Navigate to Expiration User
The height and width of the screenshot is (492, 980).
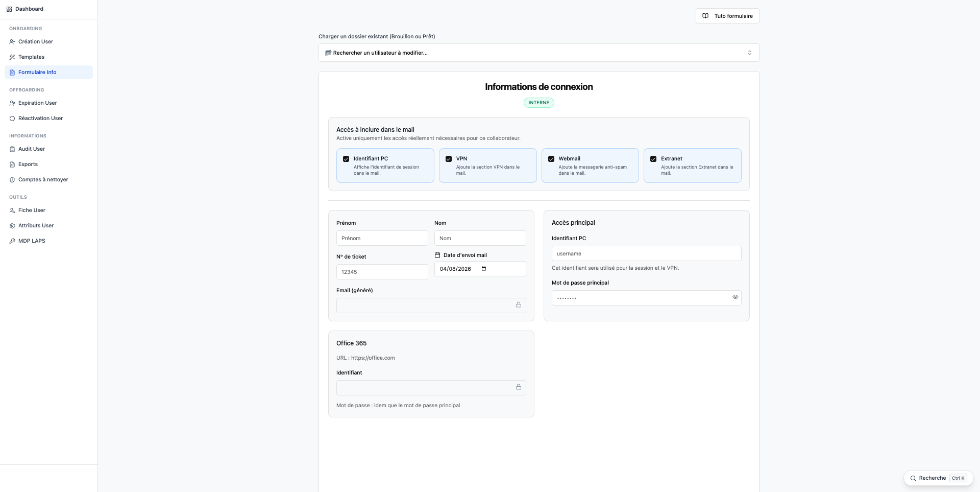(x=48, y=103)
